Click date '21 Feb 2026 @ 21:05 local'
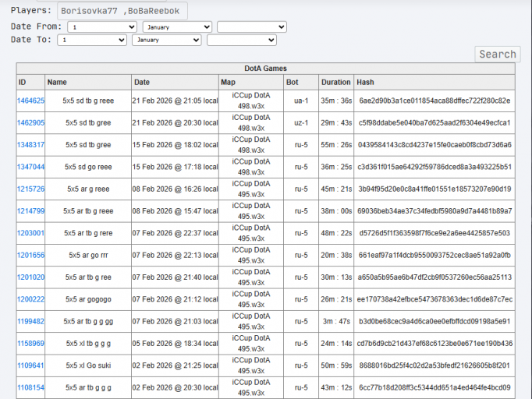This screenshot has height=399, width=532. tap(175, 101)
